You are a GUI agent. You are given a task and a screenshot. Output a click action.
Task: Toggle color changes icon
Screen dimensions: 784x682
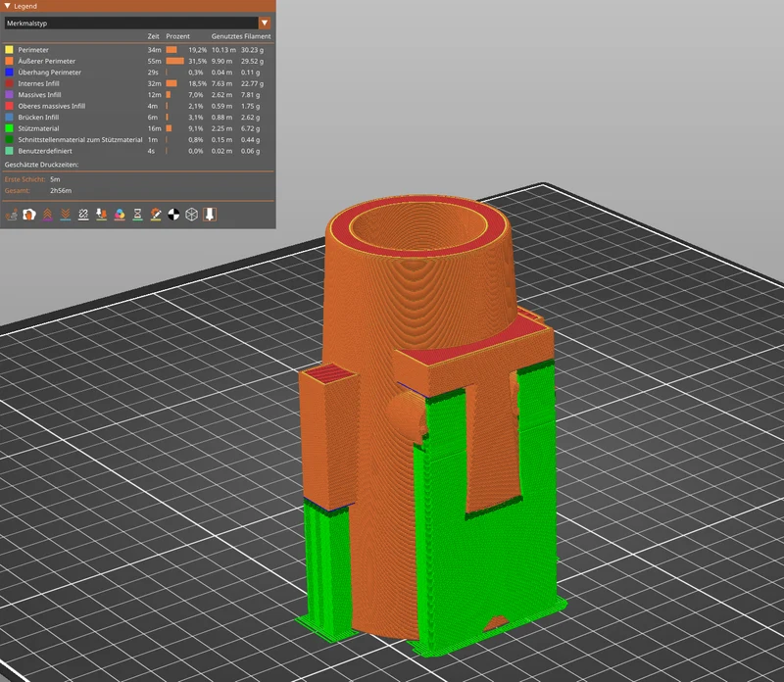click(120, 215)
